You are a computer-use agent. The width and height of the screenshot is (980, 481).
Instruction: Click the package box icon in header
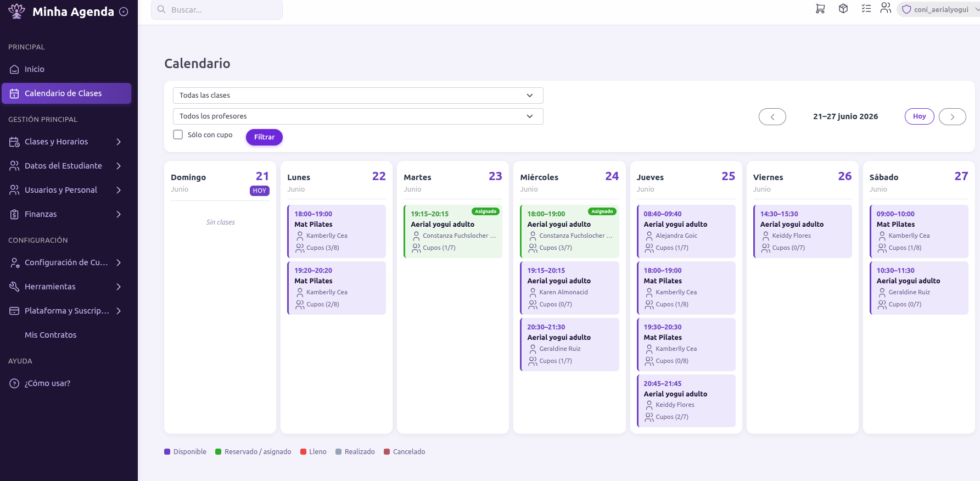coord(843,9)
